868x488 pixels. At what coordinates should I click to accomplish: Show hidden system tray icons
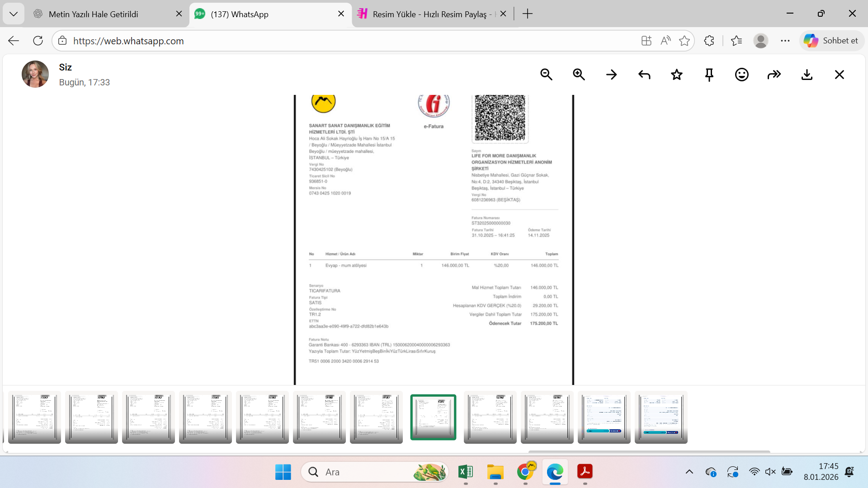pos(689,472)
